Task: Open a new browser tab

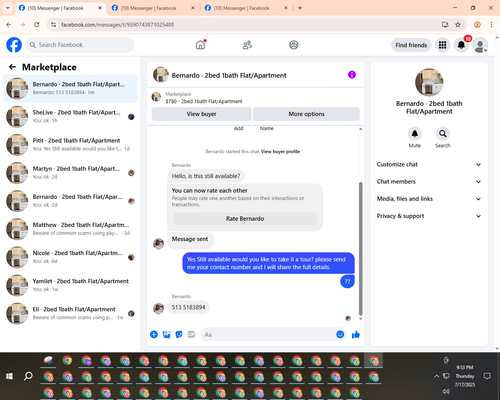Action: tap(300, 8)
